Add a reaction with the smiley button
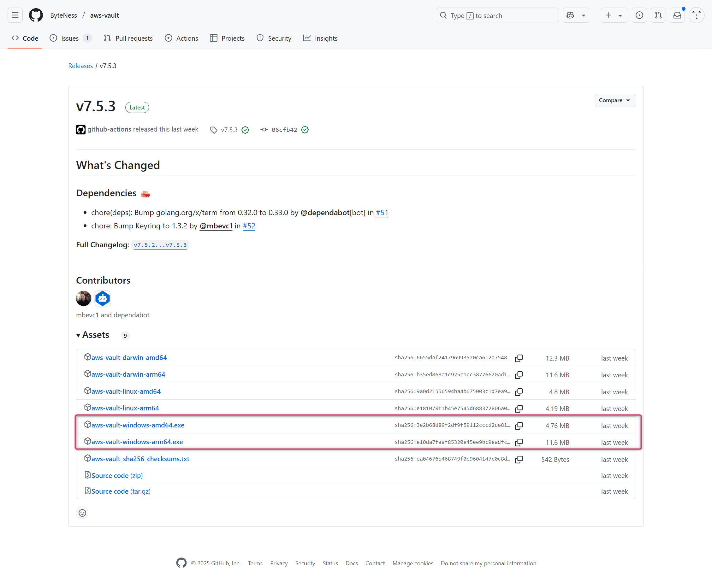The image size is (712, 588). coord(82,513)
